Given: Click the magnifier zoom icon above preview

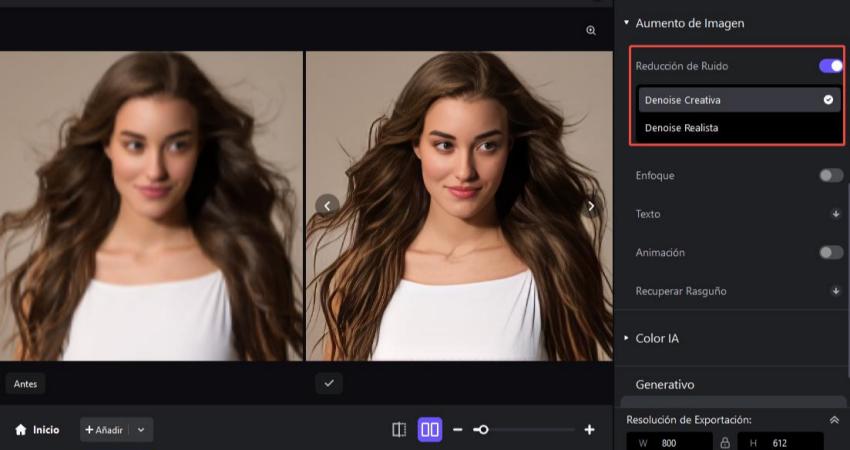Looking at the screenshot, I should (591, 31).
